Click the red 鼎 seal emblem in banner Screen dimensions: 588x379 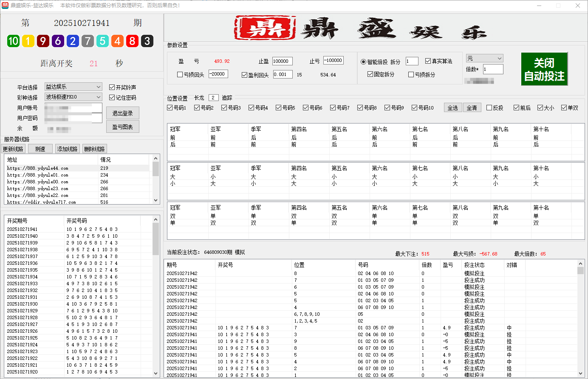(265, 28)
